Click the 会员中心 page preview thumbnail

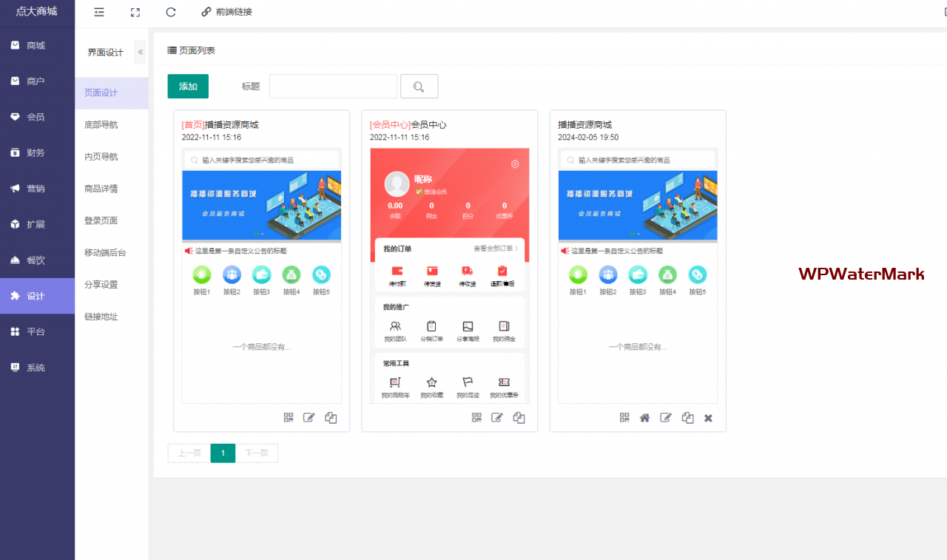[x=450, y=275]
